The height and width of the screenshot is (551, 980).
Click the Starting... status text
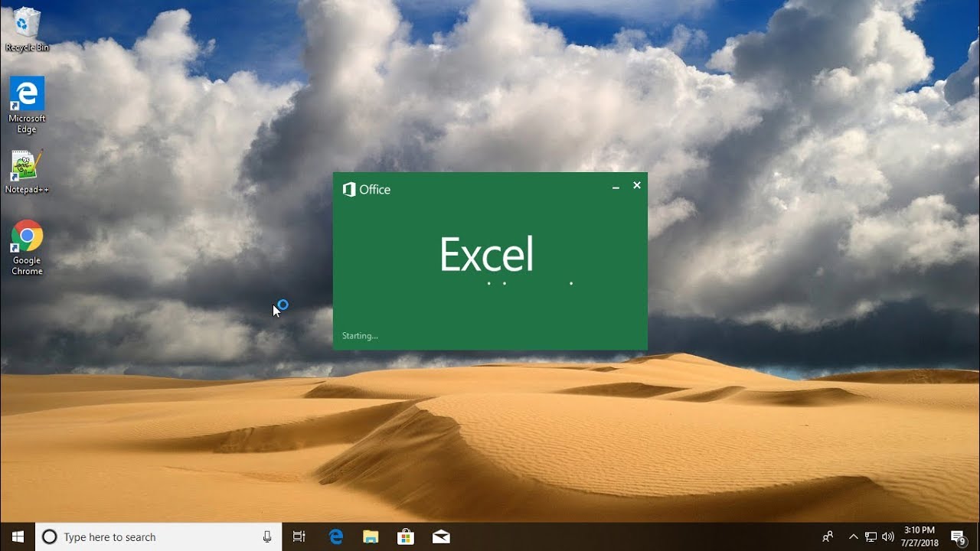(x=360, y=336)
